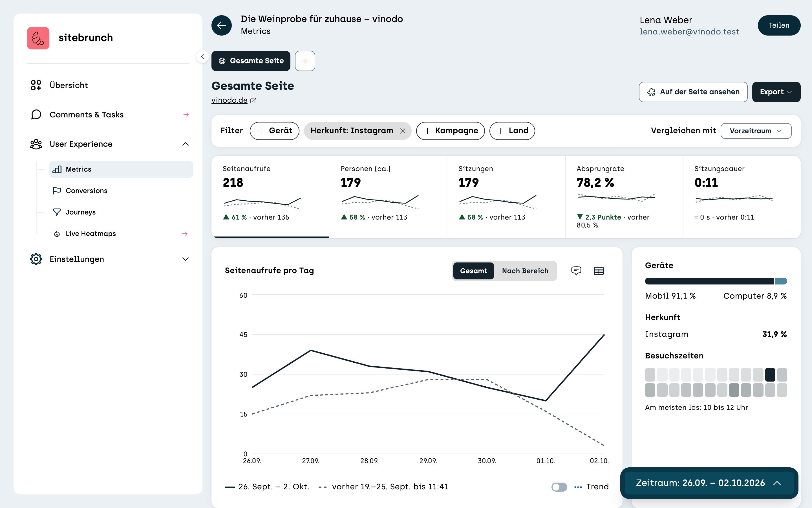Add a Land filter
Screen dimensions: 812x508
[x=512, y=131]
